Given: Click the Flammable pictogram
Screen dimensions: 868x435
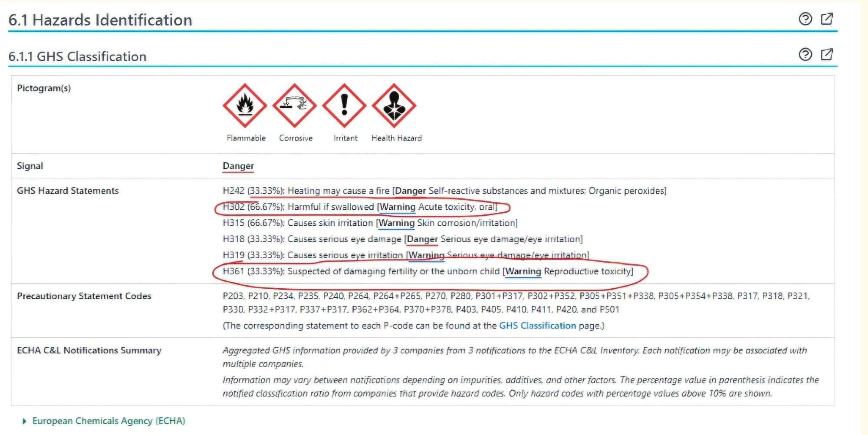Looking at the screenshot, I should (245, 105).
